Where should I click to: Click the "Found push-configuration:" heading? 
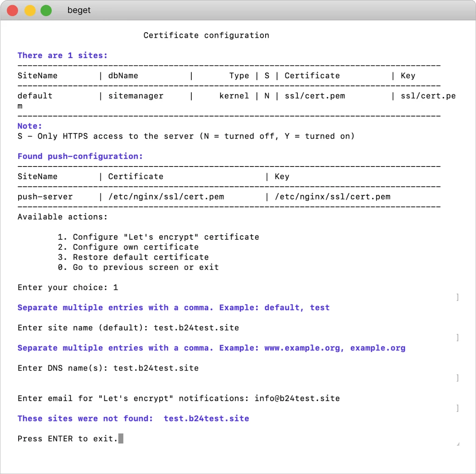click(x=80, y=156)
